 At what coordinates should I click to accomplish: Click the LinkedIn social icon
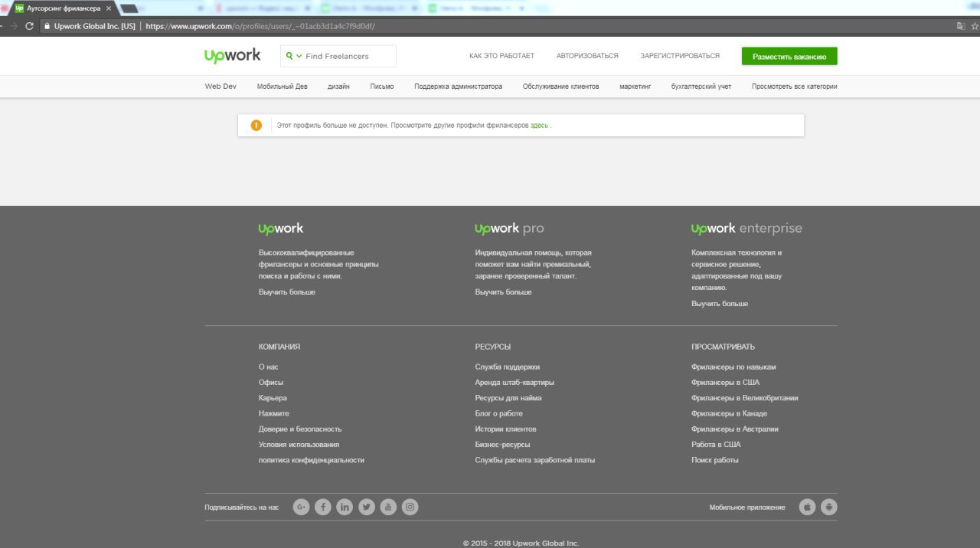(x=345, y=507)
